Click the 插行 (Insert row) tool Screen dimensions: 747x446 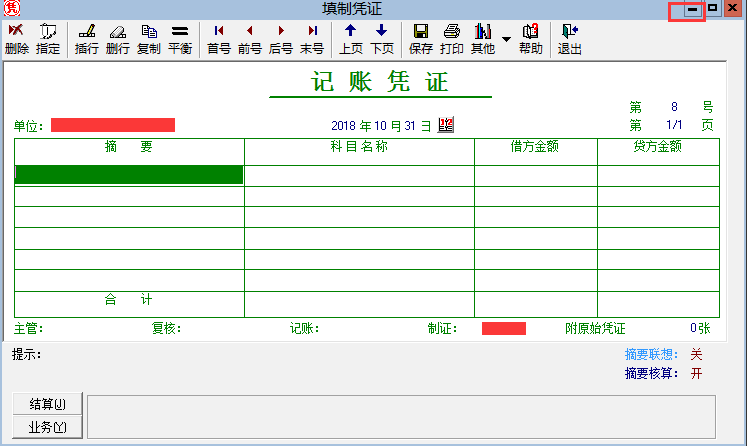pos(87,39)
